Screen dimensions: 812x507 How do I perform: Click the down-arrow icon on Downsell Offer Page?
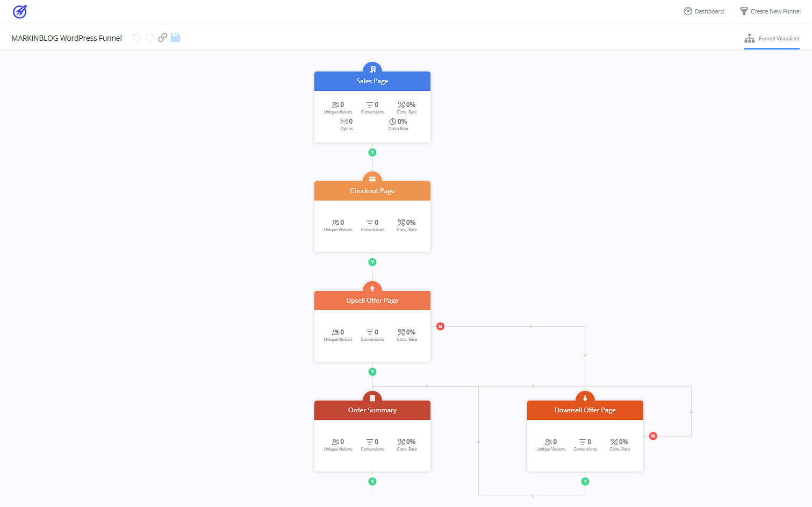coord(585,397)
